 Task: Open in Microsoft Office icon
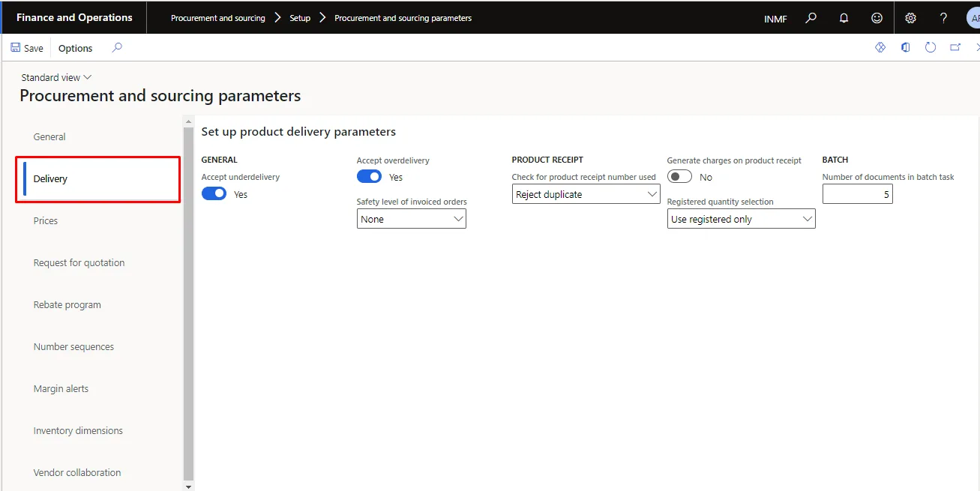tap(906, 47)
